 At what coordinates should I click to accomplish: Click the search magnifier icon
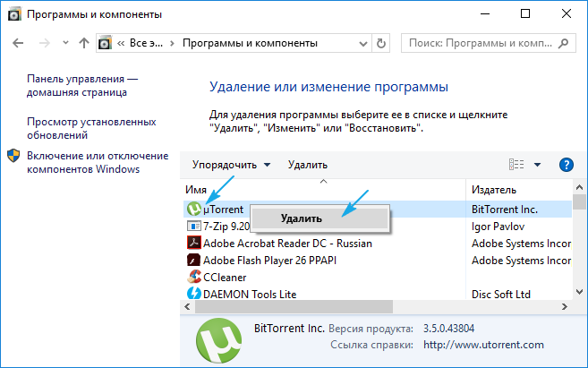(566, 42)
